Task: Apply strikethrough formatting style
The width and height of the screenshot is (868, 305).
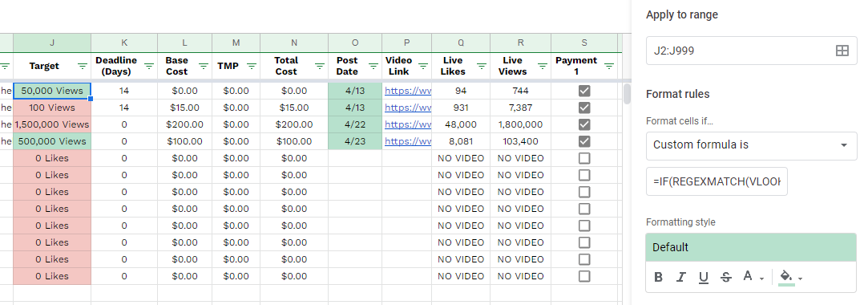Action: (726, 277)
